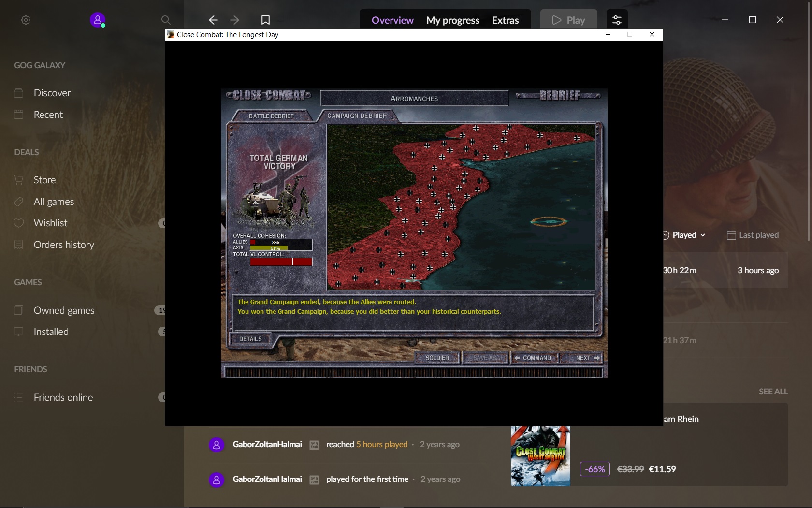Image resolution: width=812 pixels, height=508 pixels.
Task: Open game customization sliders icon
Action: click(x=617, y=20)
